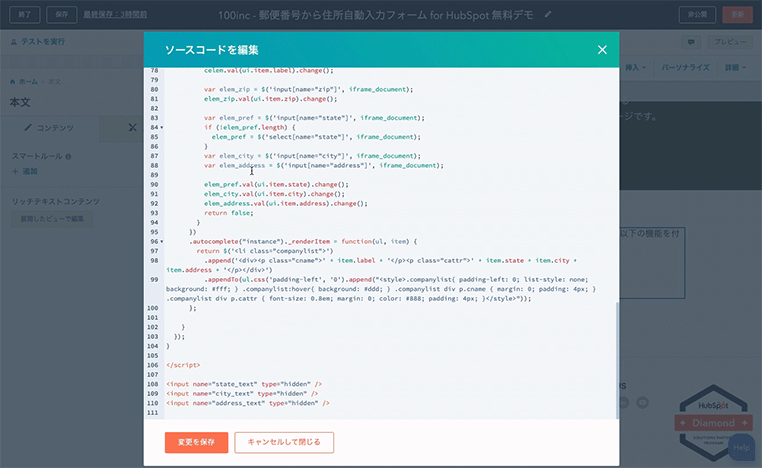Click the 終了 button in top bar
Viewport: 762px width, 468px height.
25,15
